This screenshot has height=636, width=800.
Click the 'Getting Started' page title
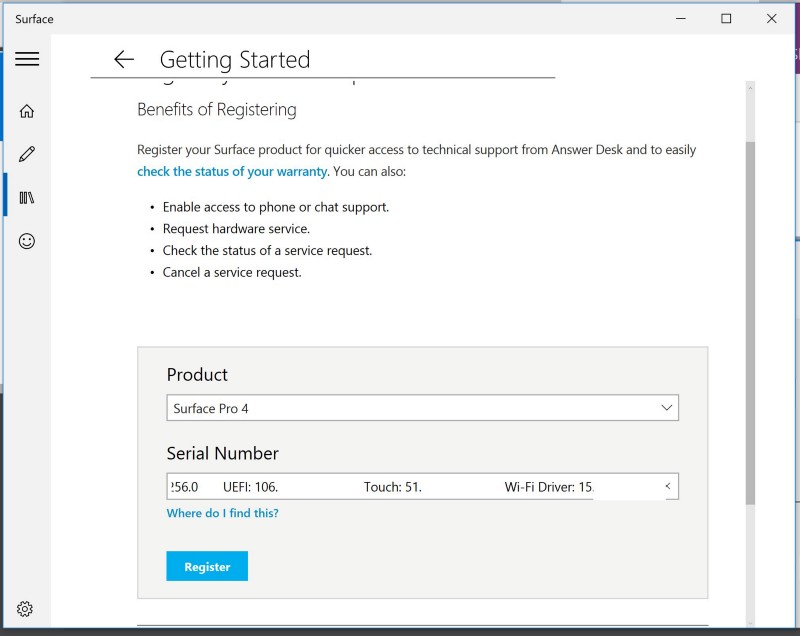(x=235, y=60)
